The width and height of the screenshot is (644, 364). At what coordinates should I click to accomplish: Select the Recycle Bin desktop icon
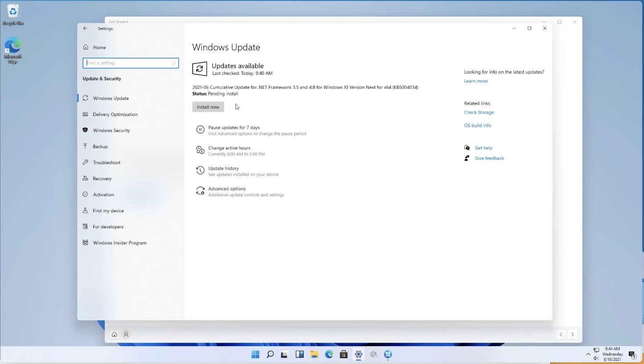[13, 14]
